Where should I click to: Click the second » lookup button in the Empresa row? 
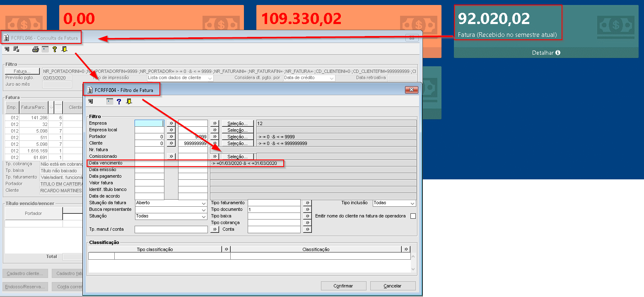[215, 123]
